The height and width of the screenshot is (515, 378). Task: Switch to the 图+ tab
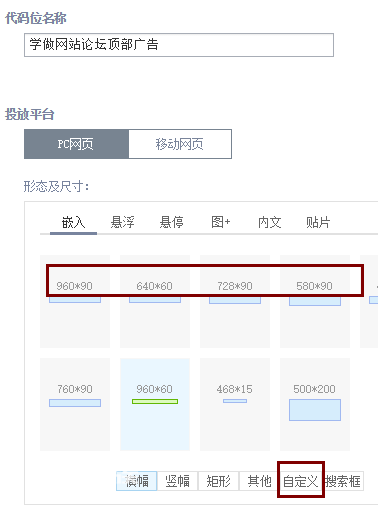[221, 222]
